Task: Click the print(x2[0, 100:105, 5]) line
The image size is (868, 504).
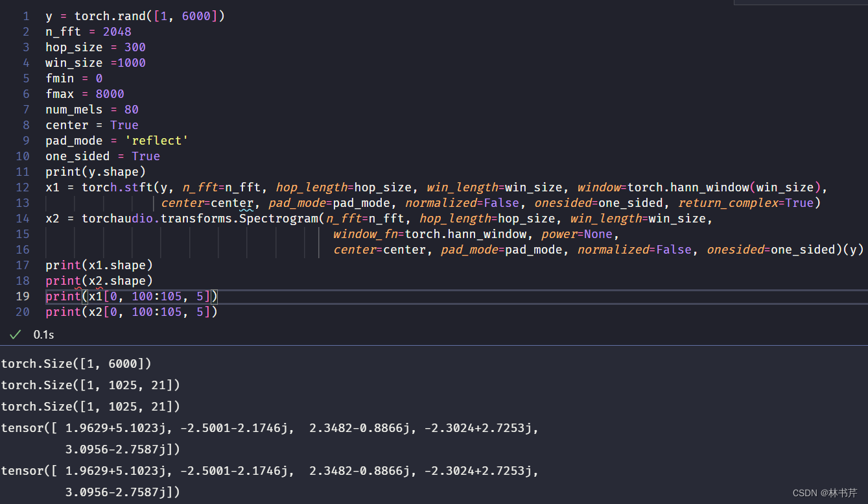Action: click(132, 312)
